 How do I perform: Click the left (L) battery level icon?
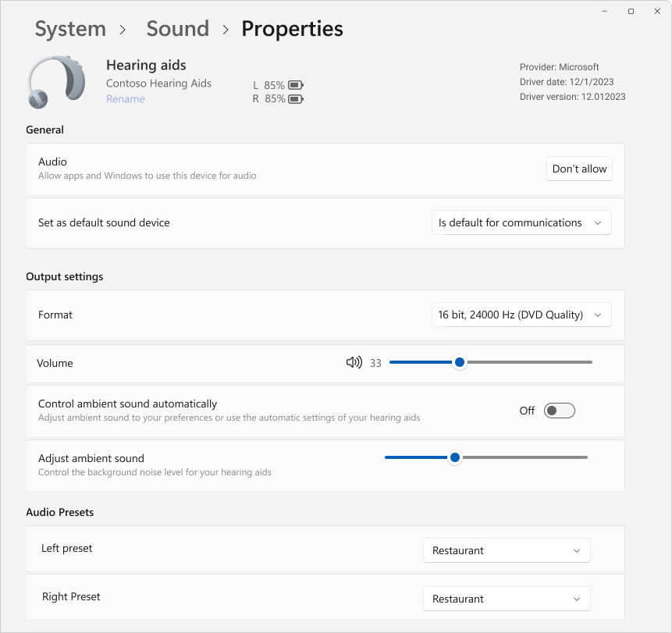tap(294, 85)
